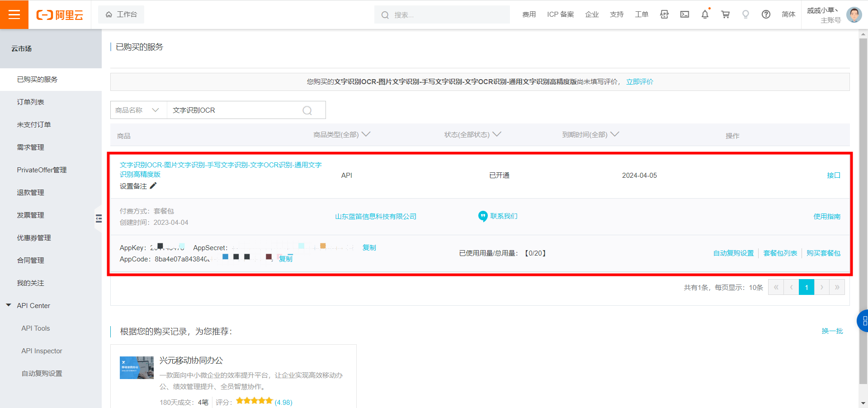Open the 文字识别OCR product link
This screenshot has width=868, height=408.
[x=221, y=170]
